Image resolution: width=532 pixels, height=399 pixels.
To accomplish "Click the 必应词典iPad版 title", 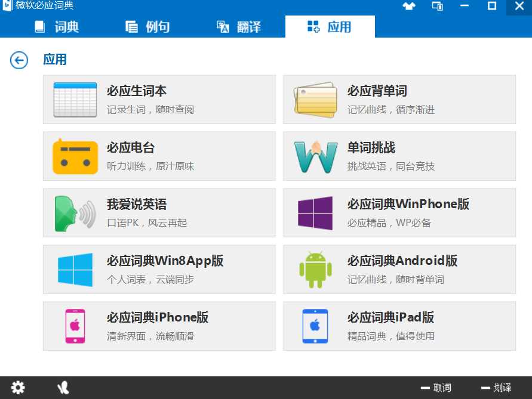I will point(390,317).
